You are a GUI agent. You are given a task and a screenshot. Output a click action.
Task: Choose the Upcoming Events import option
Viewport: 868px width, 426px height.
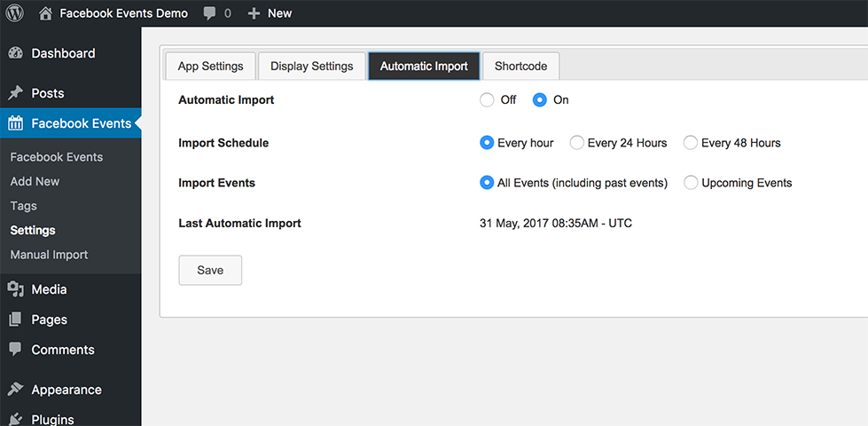(691, 183)
